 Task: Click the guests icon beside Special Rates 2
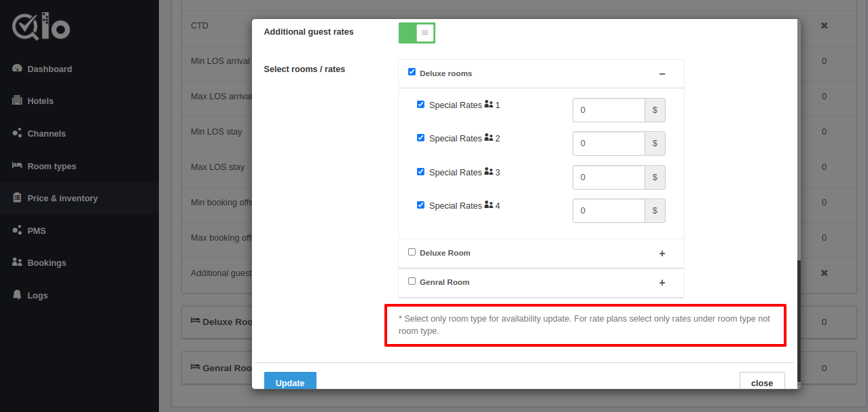click(488, 137)
